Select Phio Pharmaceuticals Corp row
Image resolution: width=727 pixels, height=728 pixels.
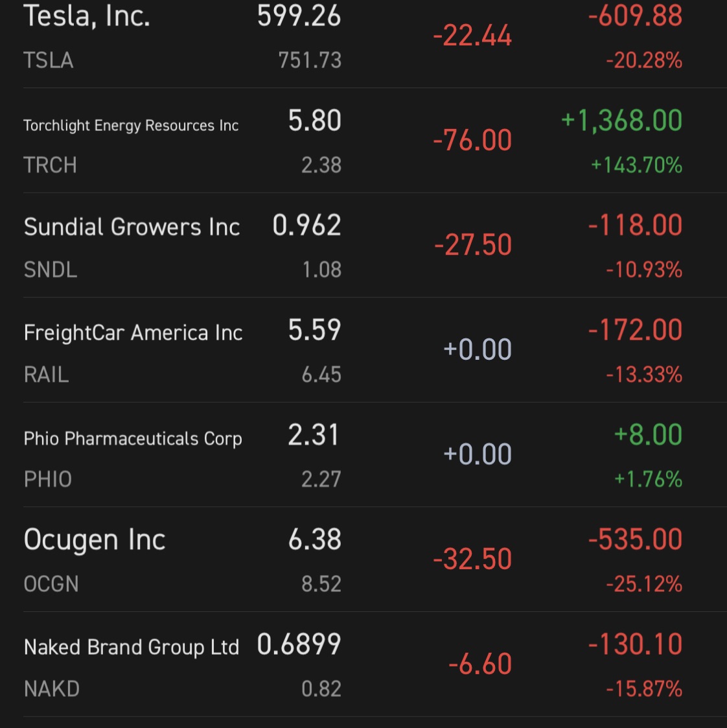[133, 438]
